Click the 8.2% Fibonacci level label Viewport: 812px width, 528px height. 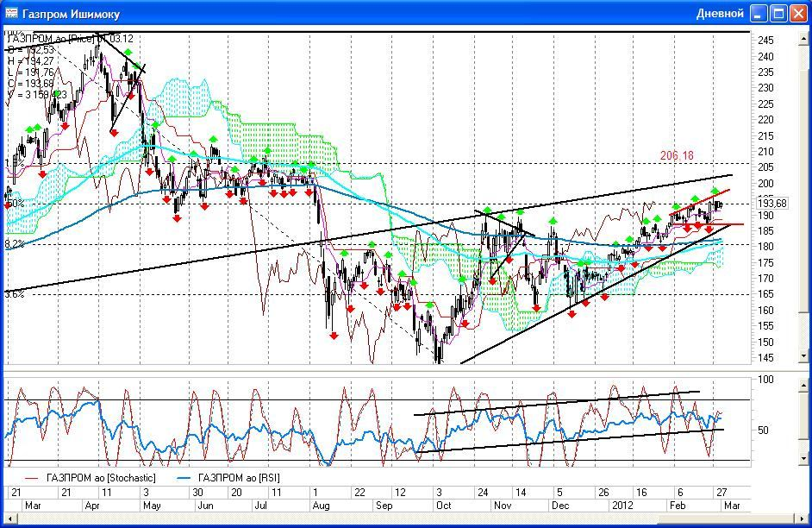tap(15, 244)
